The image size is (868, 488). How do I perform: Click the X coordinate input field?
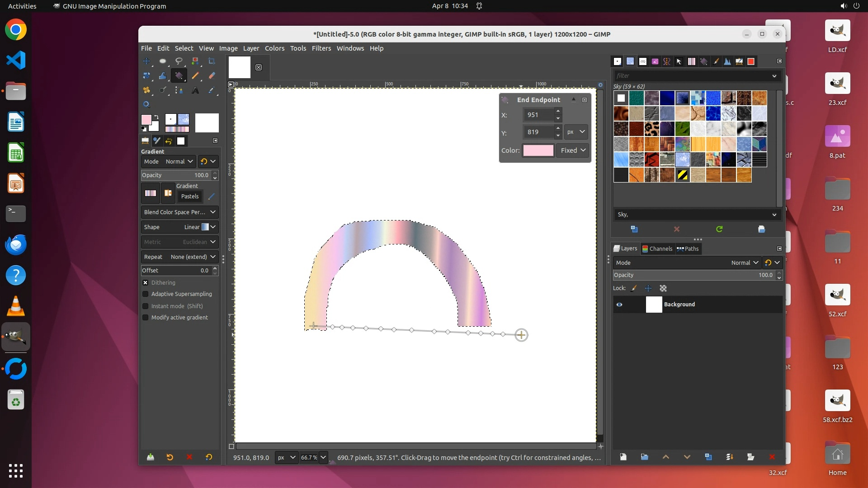pos(538,115)
